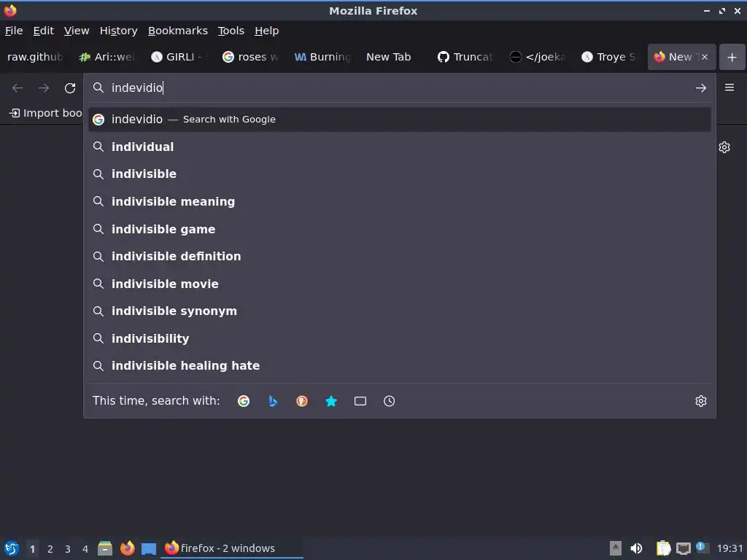Image resolution: width=747 pixels, height=560 pixels.
Task: Open the Bookmarks menu
Action: point(178,31)
